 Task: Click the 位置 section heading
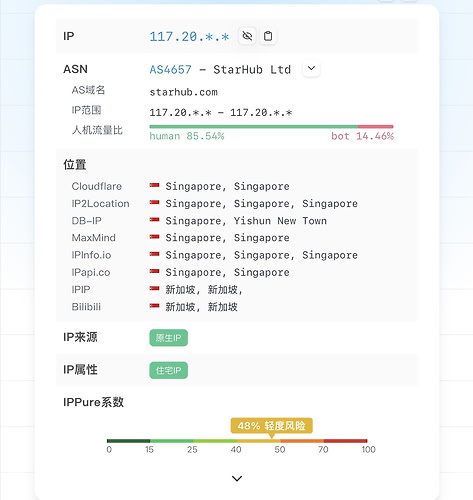(75, 165)
